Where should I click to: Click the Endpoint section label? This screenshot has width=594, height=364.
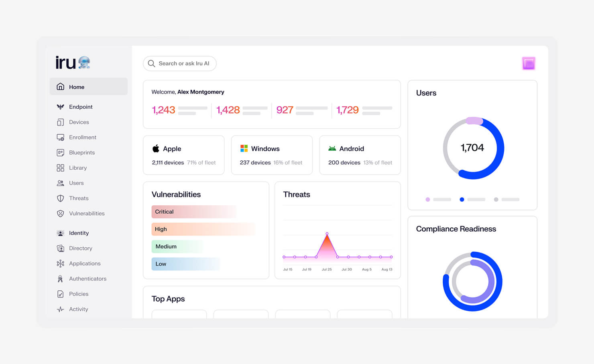[81, 107]
